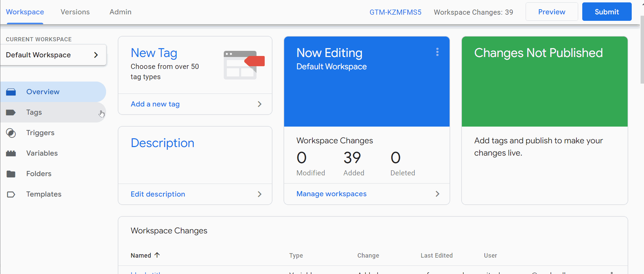Select Overview in the sidebar
644x274 pixels.
click(x=53, y=92)
